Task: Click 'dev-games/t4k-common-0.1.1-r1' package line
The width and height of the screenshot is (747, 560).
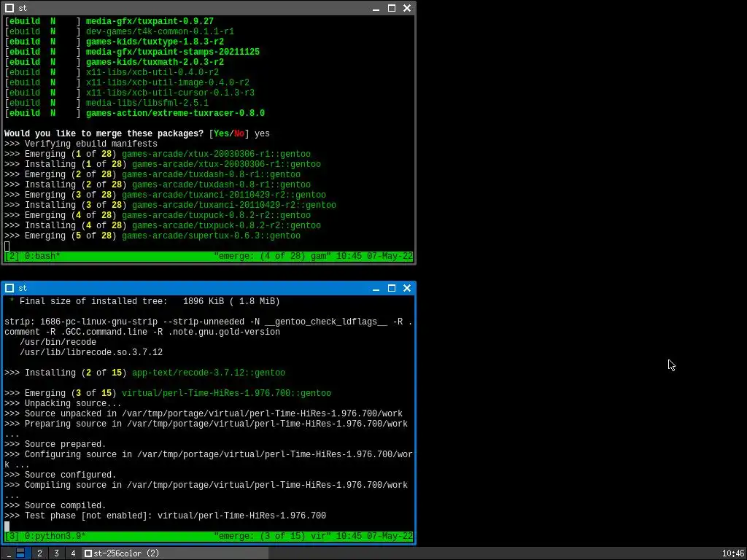Action: [160, 31]
